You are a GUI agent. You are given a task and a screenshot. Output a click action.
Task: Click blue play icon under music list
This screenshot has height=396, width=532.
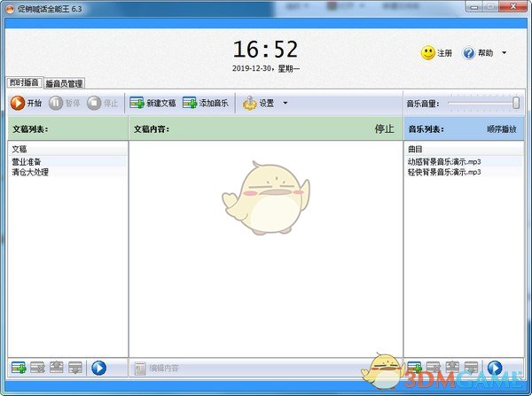pyautogui.click(x=495, y=368)
